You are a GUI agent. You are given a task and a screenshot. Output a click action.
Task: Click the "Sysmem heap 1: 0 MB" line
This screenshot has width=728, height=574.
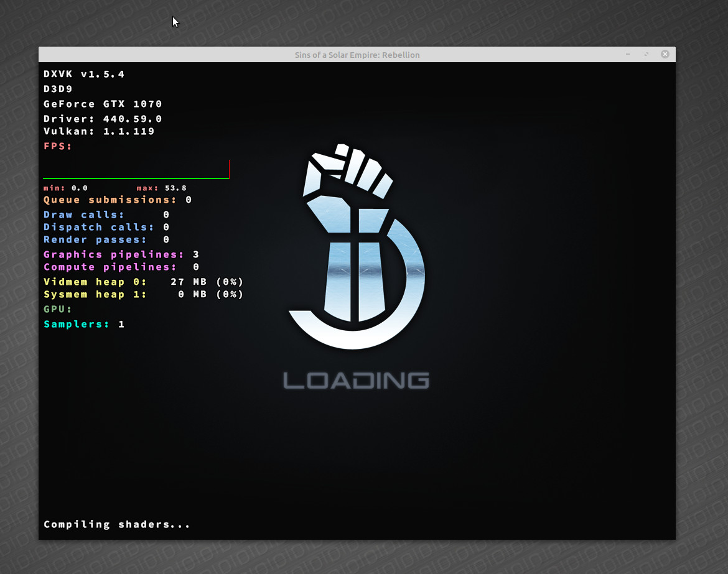point(144,295)
